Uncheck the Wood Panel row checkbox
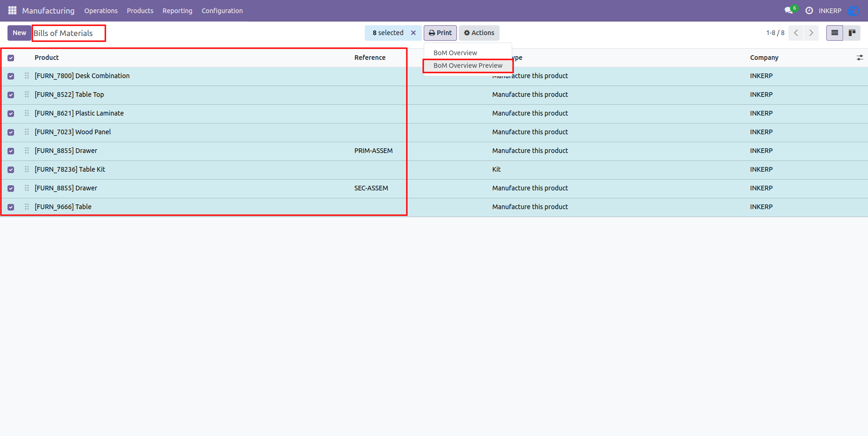Screen dimensions: 868x436 point(11,132)
